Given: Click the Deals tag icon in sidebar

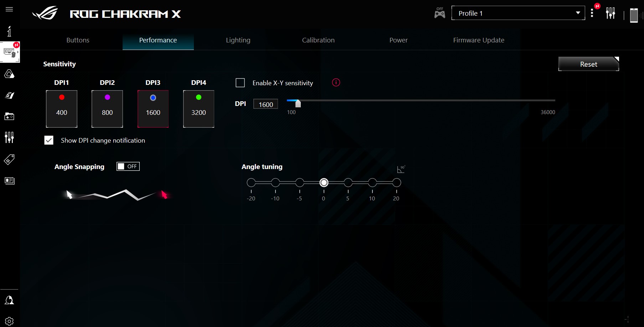Looking at the screenshot, I should pos(9,159).
